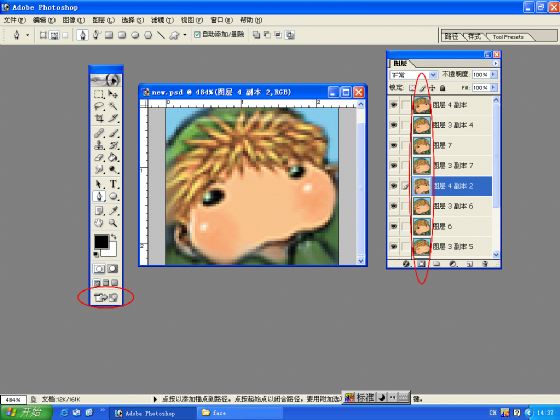Select the Type tool
This screenshot has height=420, width=560.
click(x=113, y=184)
